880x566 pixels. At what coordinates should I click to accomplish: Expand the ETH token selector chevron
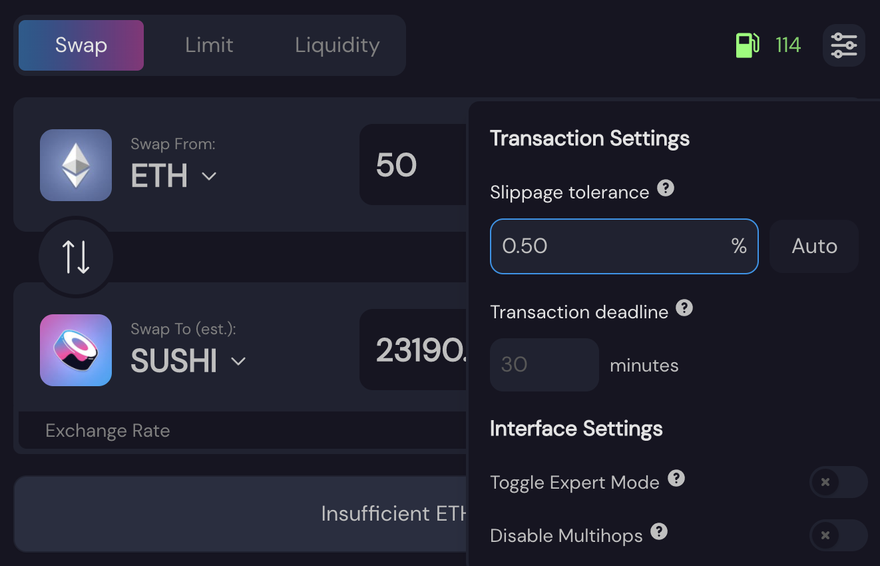[x=209, y=176]
